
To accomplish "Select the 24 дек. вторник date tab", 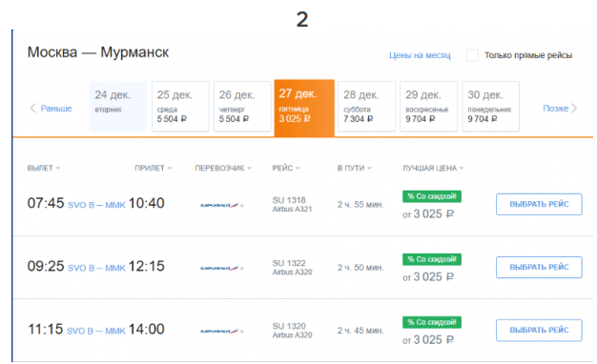I will (x=118, y=106).
